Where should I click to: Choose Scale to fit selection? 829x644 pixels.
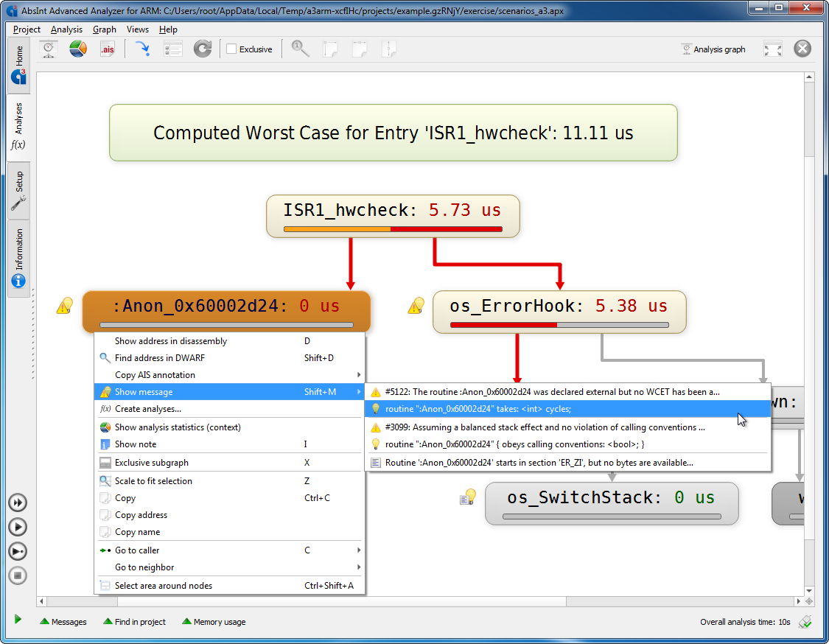tap(229, 481)
